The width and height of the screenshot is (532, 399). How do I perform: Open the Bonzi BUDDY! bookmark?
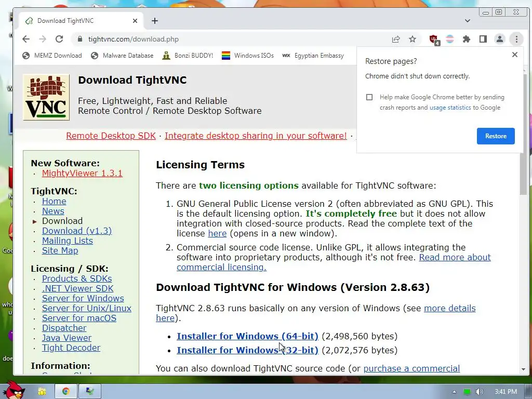coord(188,56)
